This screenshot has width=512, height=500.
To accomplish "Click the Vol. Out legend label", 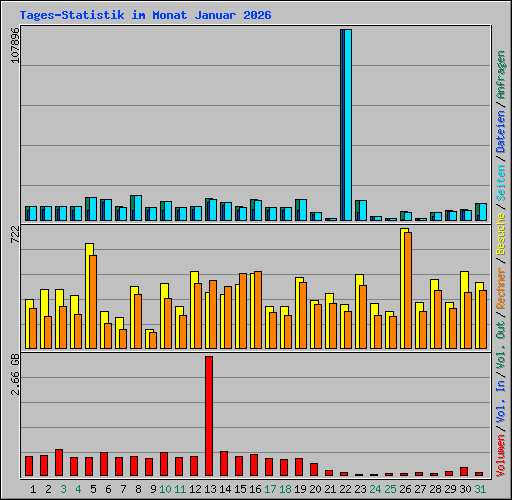I will [x=501, y=345].
